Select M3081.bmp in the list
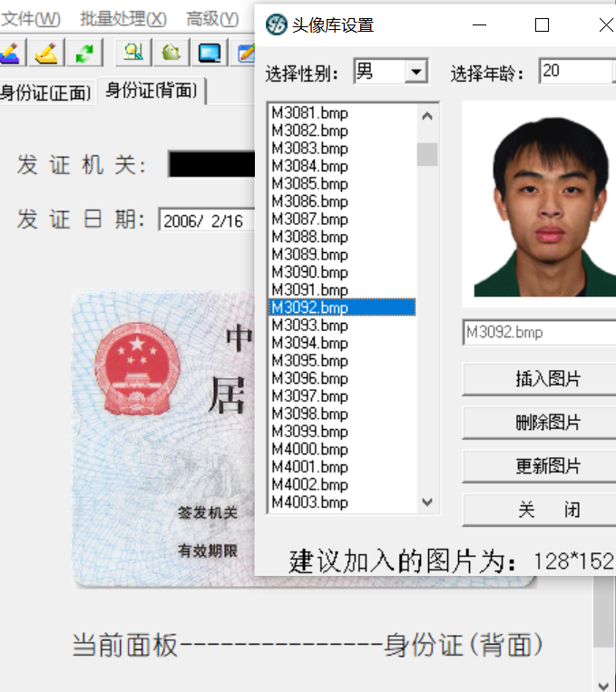The image size is (616, 692). (x=342, y=113)
